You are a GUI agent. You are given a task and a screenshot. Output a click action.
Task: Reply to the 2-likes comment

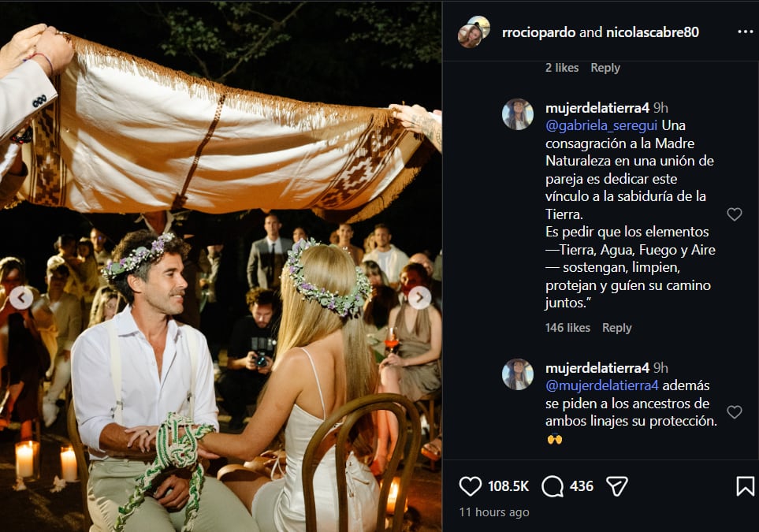click(605, 68)
